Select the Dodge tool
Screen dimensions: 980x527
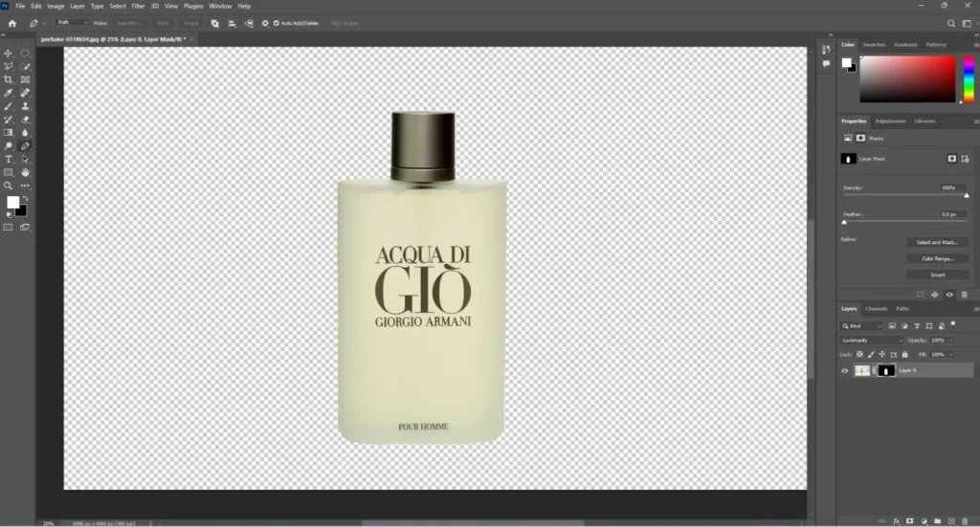point(8,146)
